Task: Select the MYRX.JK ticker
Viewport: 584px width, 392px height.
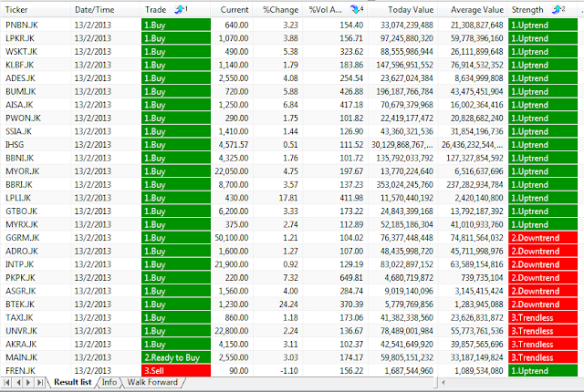Action: (x=22, y=224)
